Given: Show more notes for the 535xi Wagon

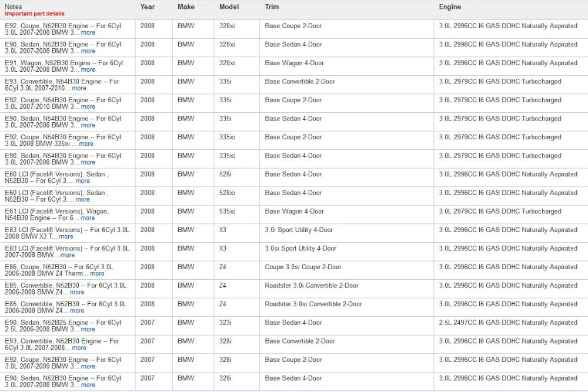Looking at the screenshot, I should pos(88,218).
